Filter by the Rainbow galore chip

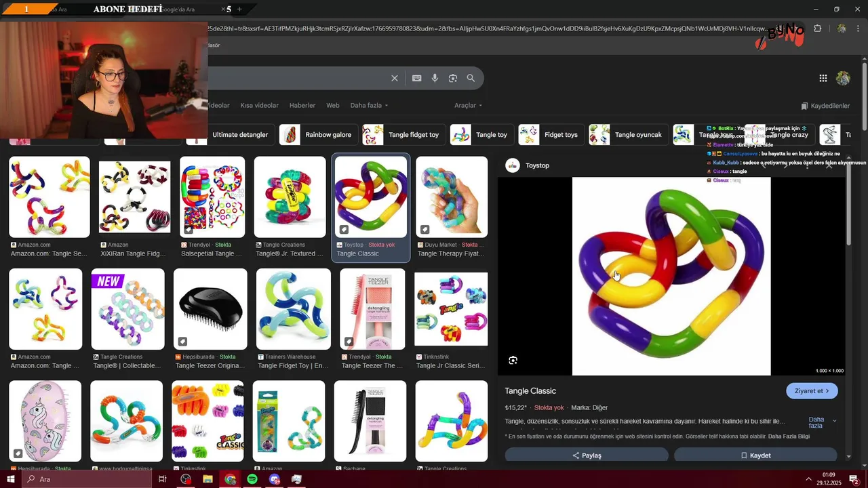(x=319, y=135)
